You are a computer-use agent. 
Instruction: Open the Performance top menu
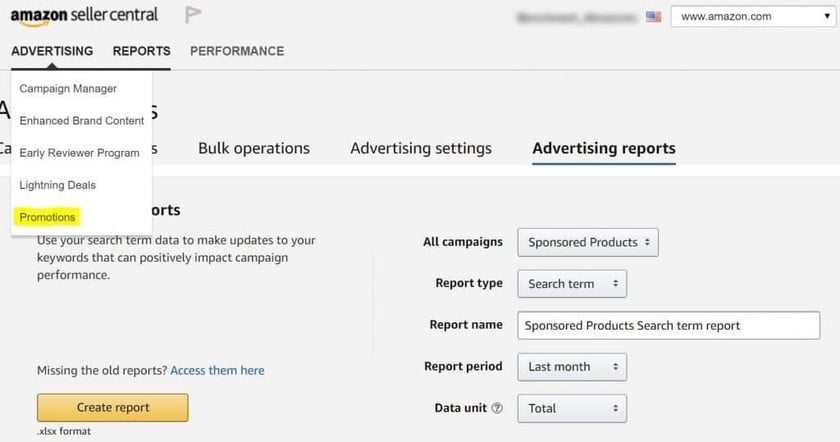tap(237, 51)
